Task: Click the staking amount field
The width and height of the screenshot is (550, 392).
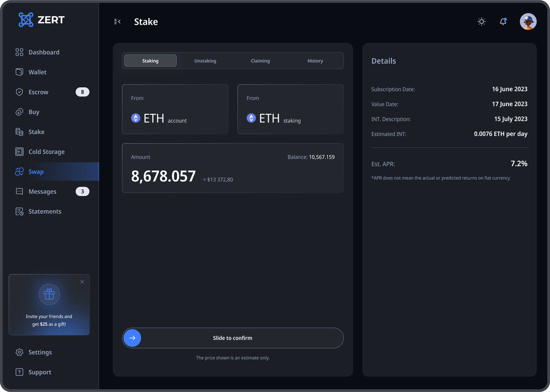Action: [x=163, y=176]
